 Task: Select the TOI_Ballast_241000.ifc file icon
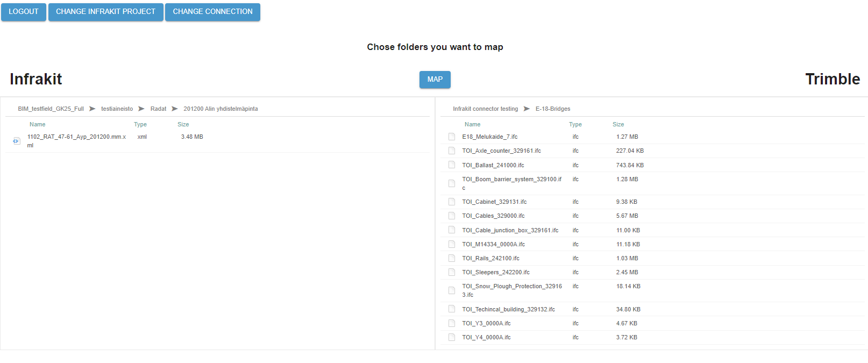click(452, 165)
